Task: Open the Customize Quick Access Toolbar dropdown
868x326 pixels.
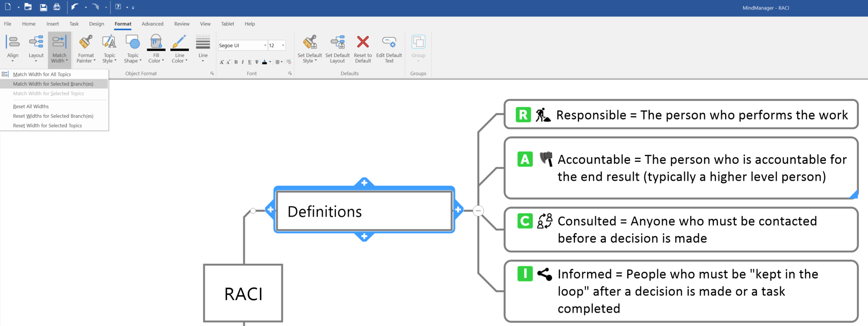Action: click(133, 7)
